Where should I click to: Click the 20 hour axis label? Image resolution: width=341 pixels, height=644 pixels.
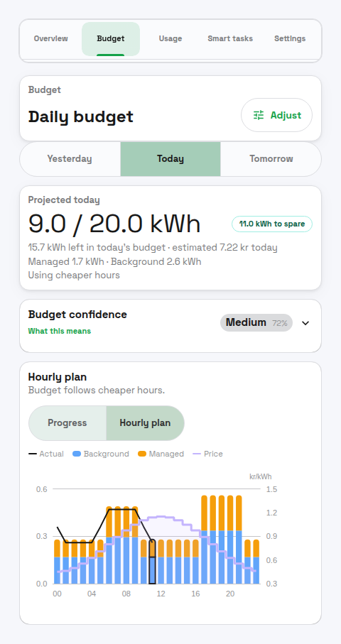pos(230,594)
